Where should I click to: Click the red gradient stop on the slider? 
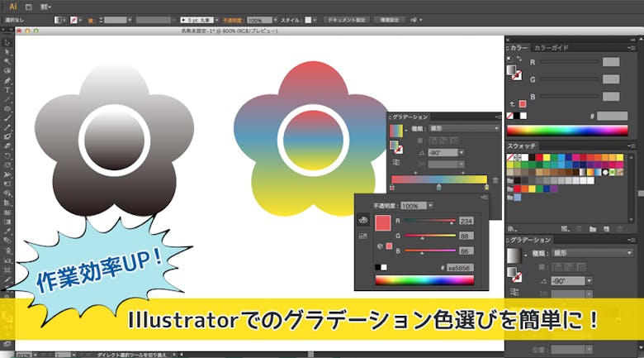392,188
